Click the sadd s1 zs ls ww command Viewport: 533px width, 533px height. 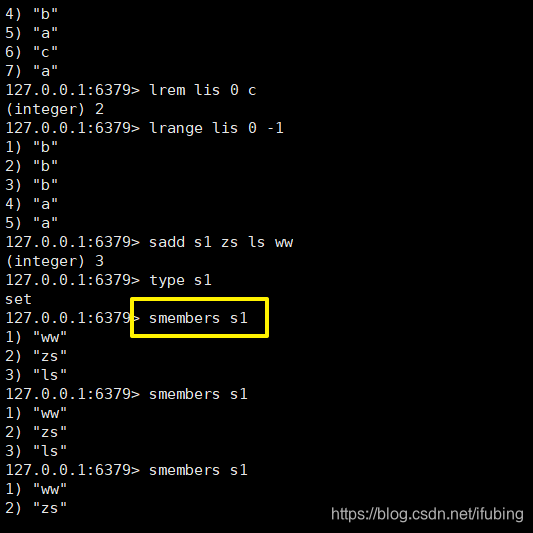[221, 242]
